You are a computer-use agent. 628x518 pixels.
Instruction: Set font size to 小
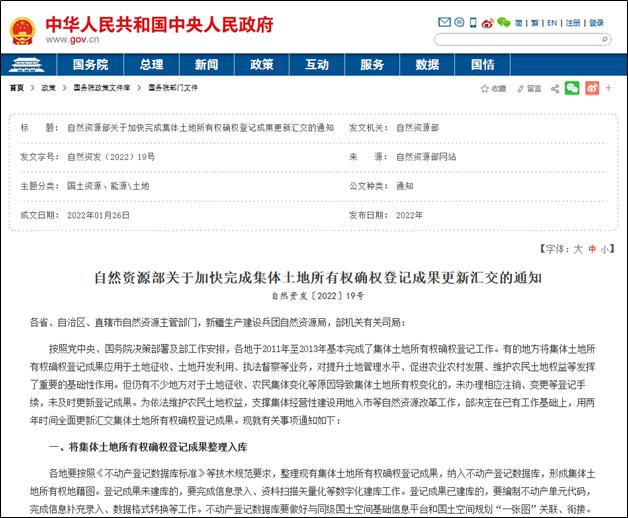pyautogui.click(x=604, y=249)
